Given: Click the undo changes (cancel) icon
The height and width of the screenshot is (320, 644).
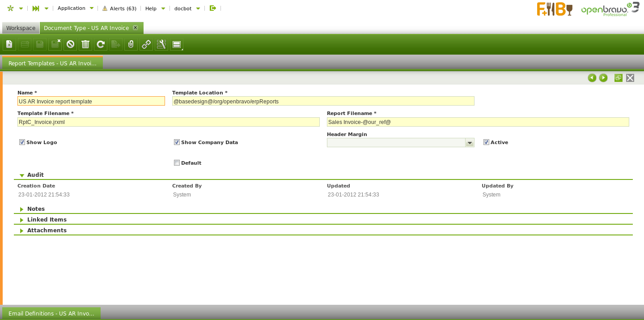Looking at the screenshot, I should pos(70,44).
